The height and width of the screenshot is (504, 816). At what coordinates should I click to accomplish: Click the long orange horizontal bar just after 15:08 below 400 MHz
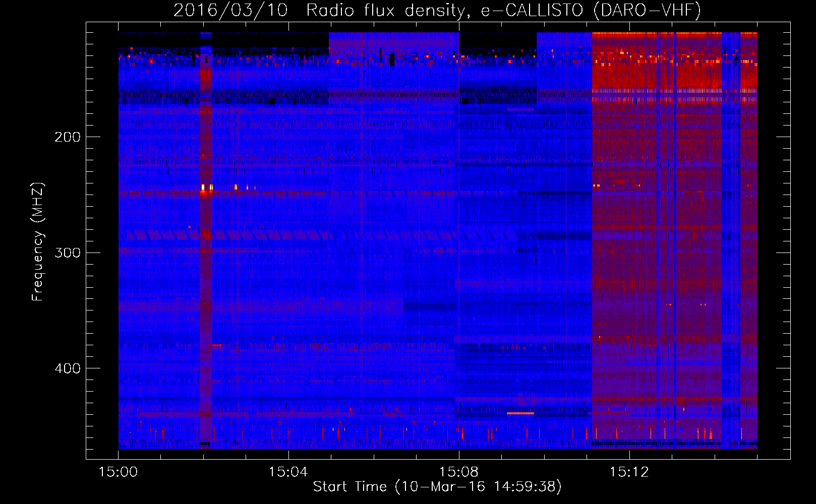[520, 413]
